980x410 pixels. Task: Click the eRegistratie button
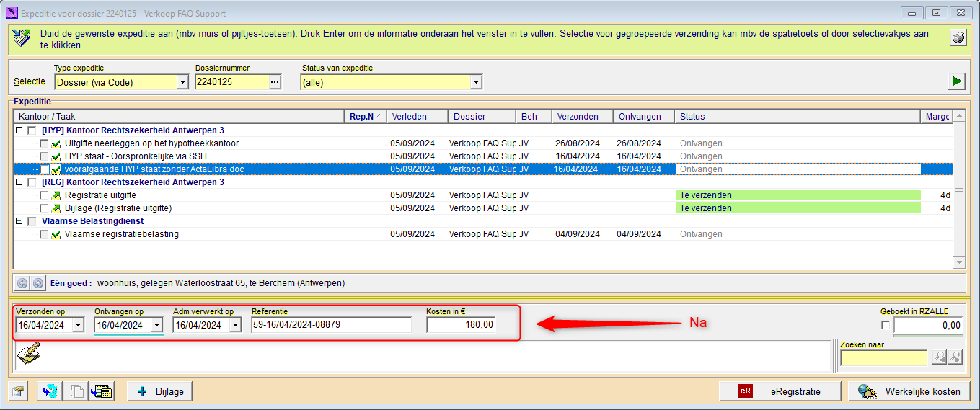(780, 391)
